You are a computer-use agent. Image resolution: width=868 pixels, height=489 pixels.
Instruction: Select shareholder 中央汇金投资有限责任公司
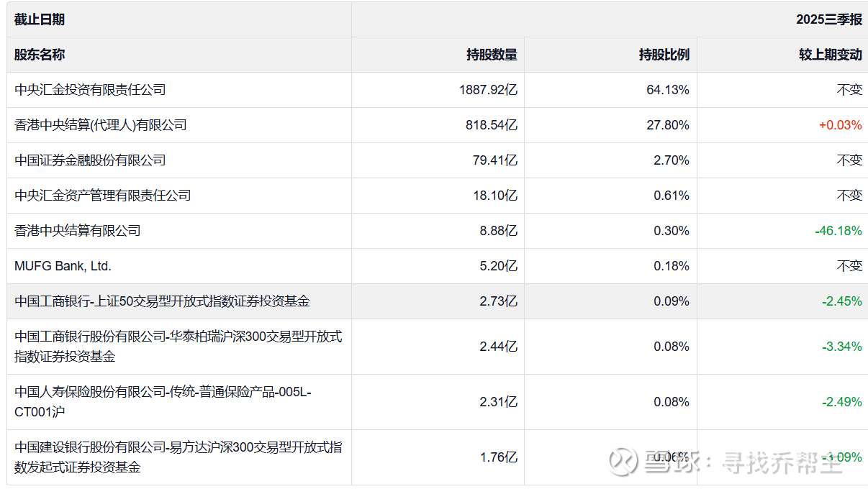(90, 90)
